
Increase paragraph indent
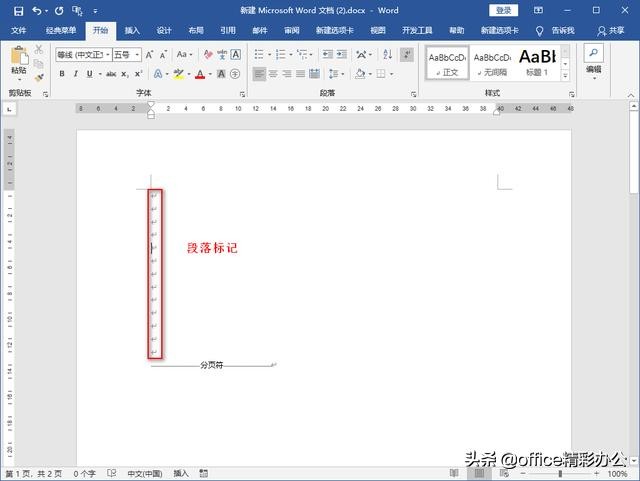[342, 54]
